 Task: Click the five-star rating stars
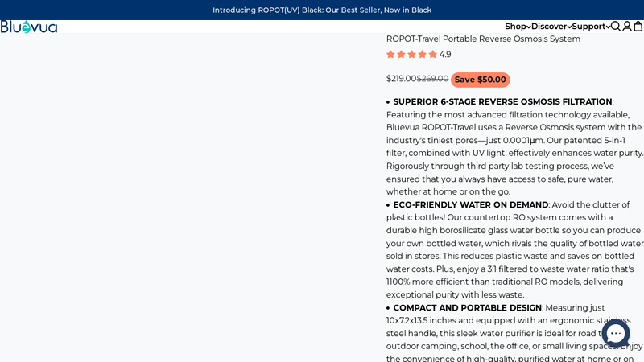point(411,55)
